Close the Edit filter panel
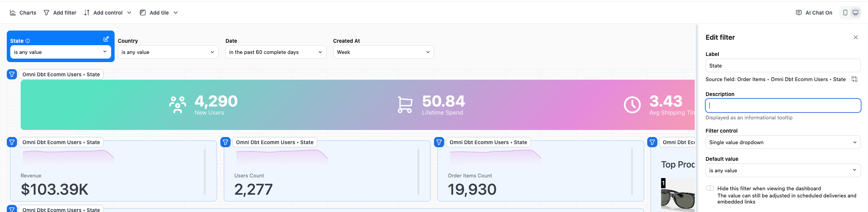 pos(855,37)
